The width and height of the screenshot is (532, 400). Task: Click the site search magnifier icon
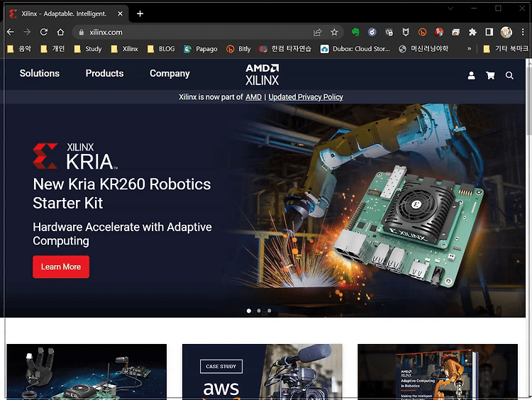coord(509,75)
